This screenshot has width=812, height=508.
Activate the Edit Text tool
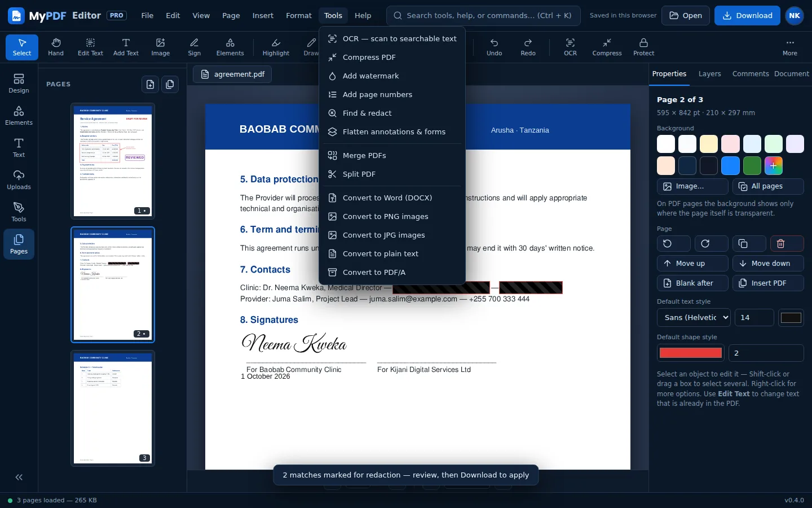[x=90, y=47]
